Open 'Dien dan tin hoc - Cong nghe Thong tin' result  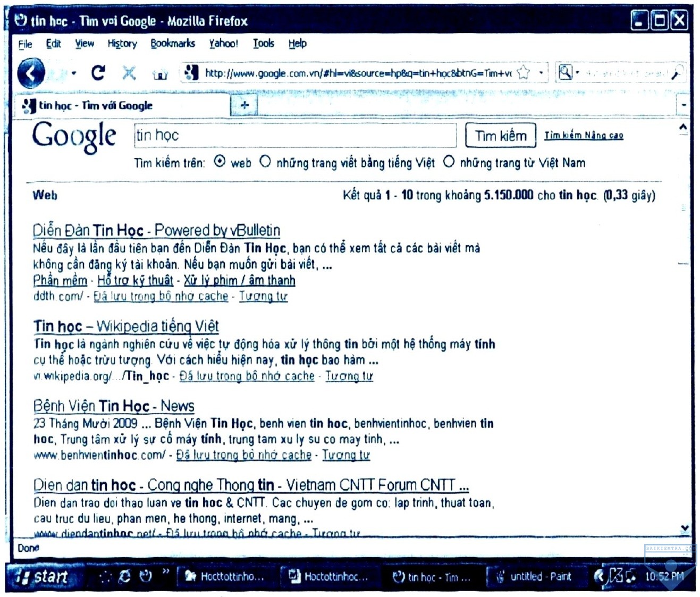point(251,485)
